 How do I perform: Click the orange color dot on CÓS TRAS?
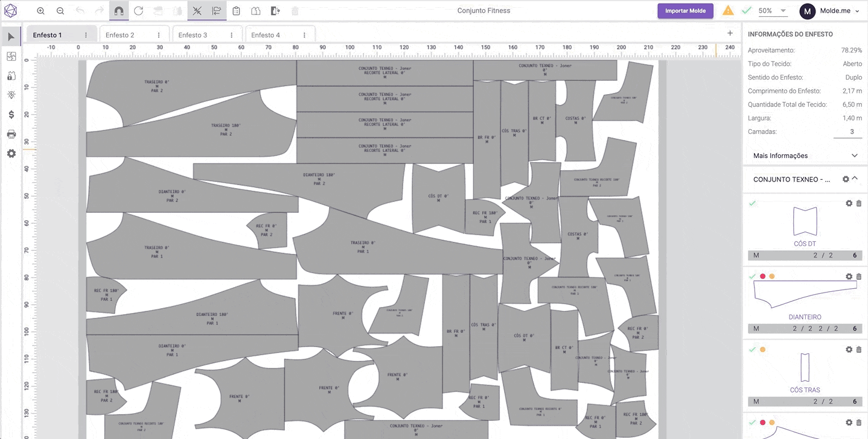[762, 349]
